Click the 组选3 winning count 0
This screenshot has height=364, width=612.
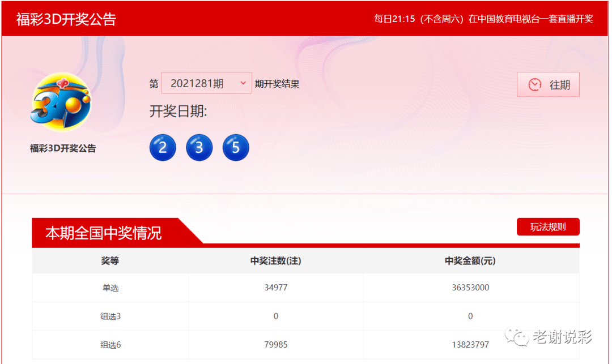(276, 316)
